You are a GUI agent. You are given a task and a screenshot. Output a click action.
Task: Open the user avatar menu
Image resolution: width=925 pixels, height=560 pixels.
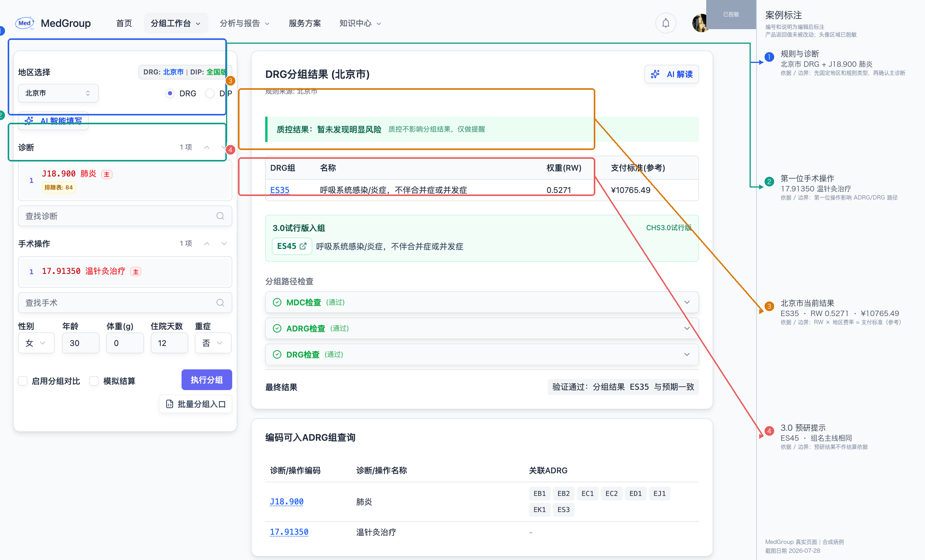point(700,23)
